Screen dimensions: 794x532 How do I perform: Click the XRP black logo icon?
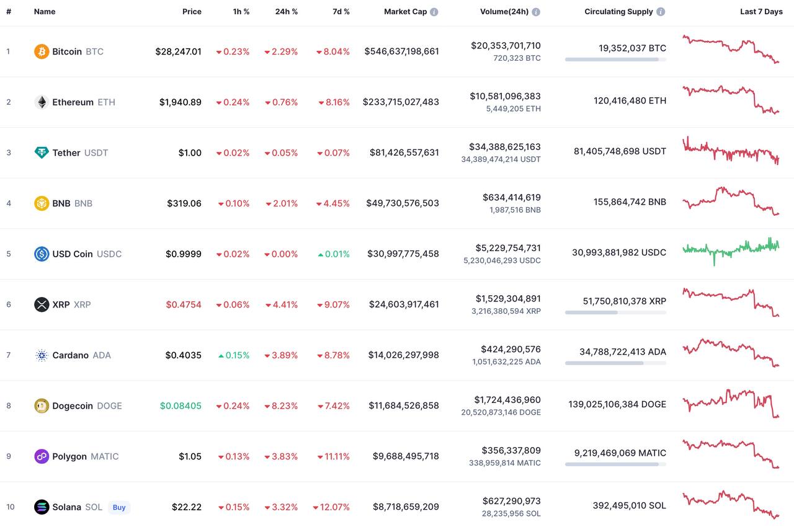click(42, 304)
